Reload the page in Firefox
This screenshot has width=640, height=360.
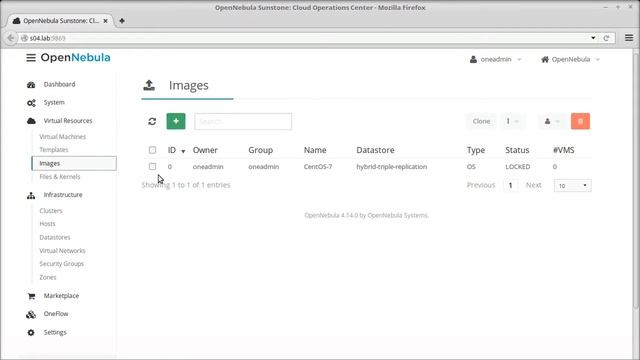click(606, 38)
